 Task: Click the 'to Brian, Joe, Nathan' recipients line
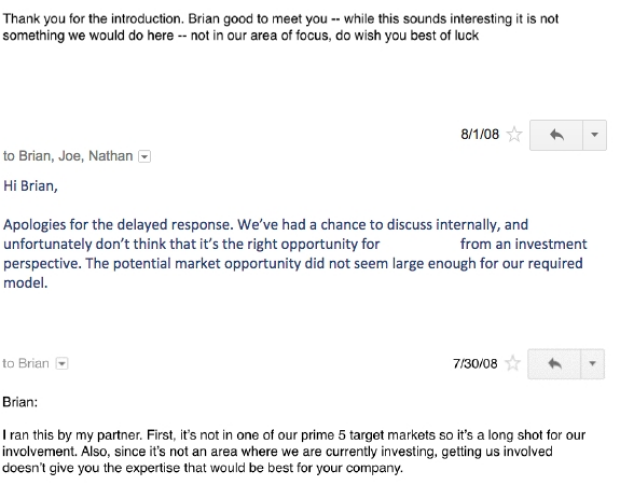(x=68, y=156)
